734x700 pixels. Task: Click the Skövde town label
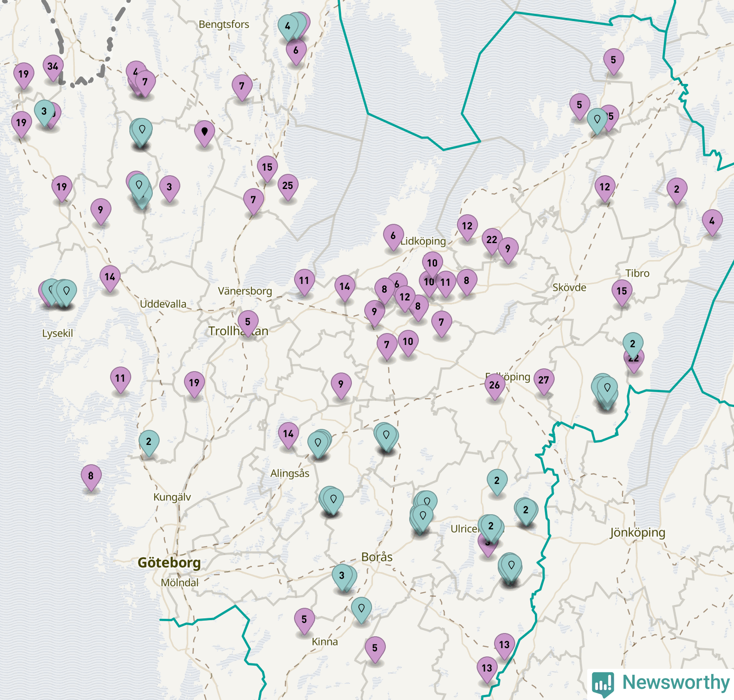click(x=569, y=288)
